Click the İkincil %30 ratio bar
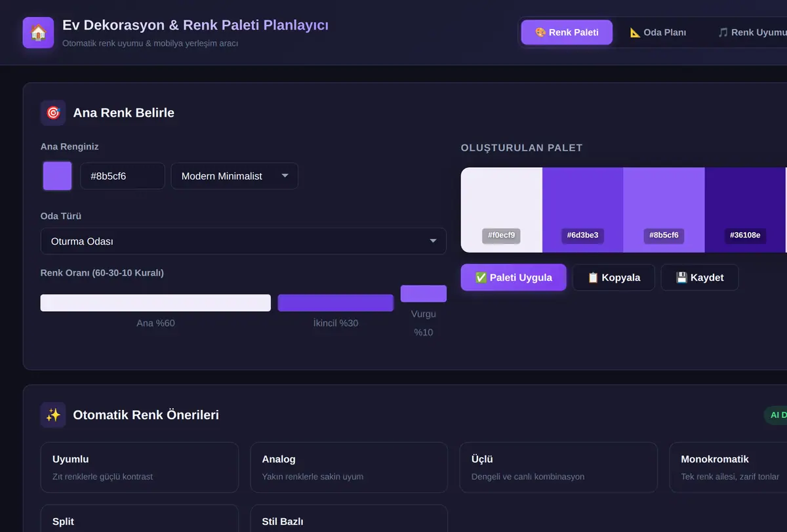The width and height of the screenshot is (787, 532). 336,302
